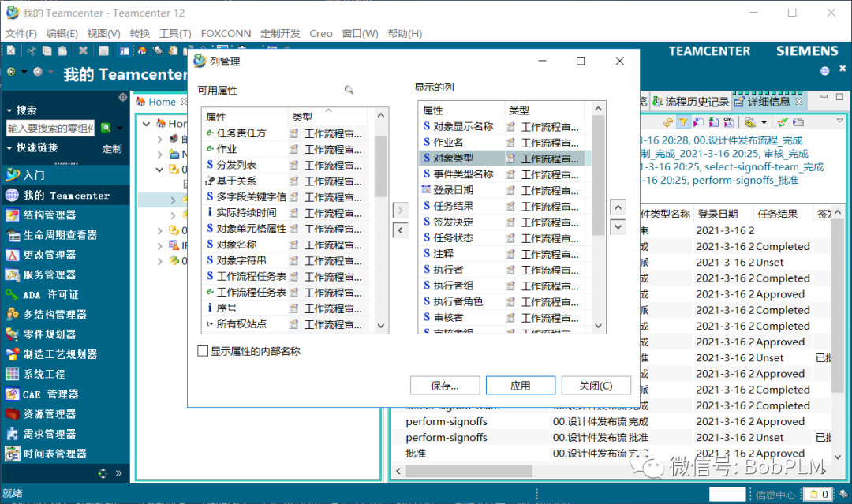852x504 pixels.
Task: Open the 编辑(E) menu
Action: tap(62, 34)
